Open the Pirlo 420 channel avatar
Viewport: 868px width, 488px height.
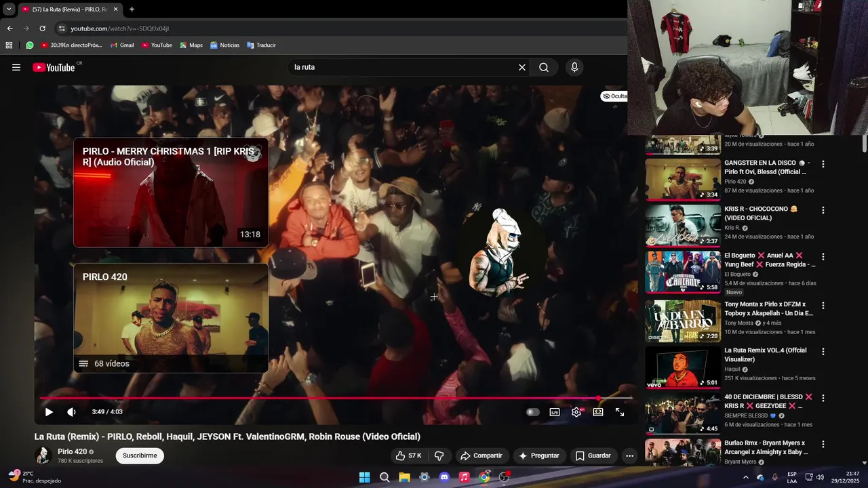[43, 455]
